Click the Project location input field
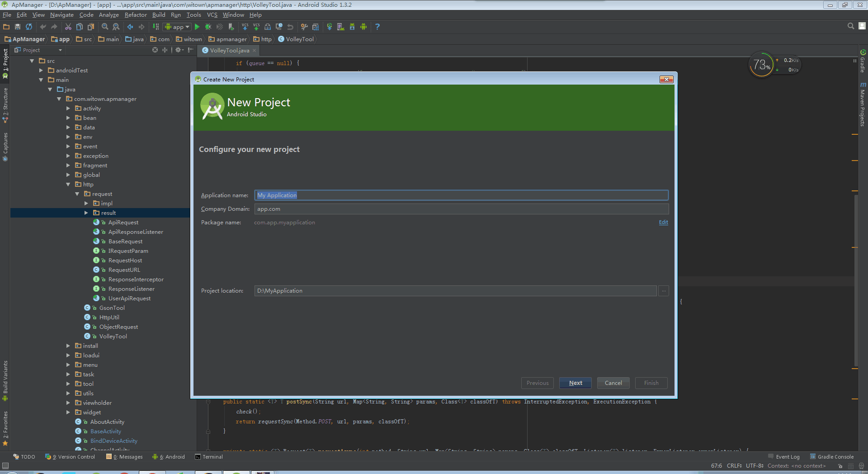The image size is (868, 474). 455,291
